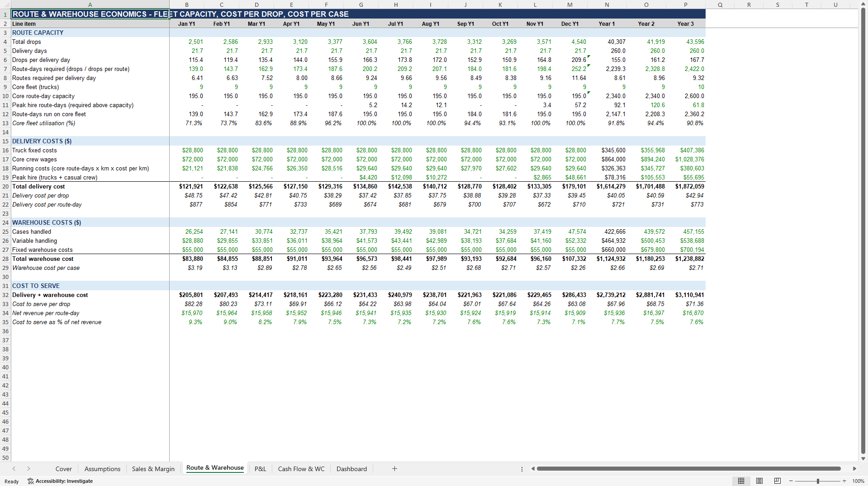Click the vertical scrollbar thumb
Screen dimensions: 868x486
pyautogui.click(x=863, y=230)
